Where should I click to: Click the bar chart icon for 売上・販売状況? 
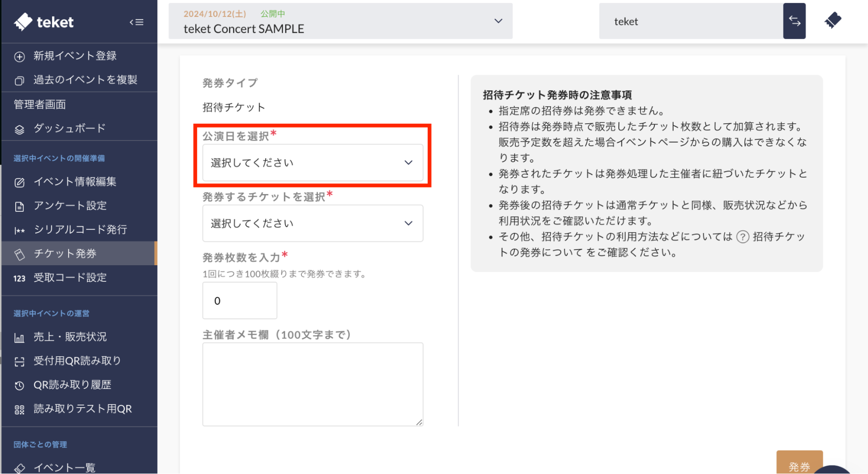20,338
